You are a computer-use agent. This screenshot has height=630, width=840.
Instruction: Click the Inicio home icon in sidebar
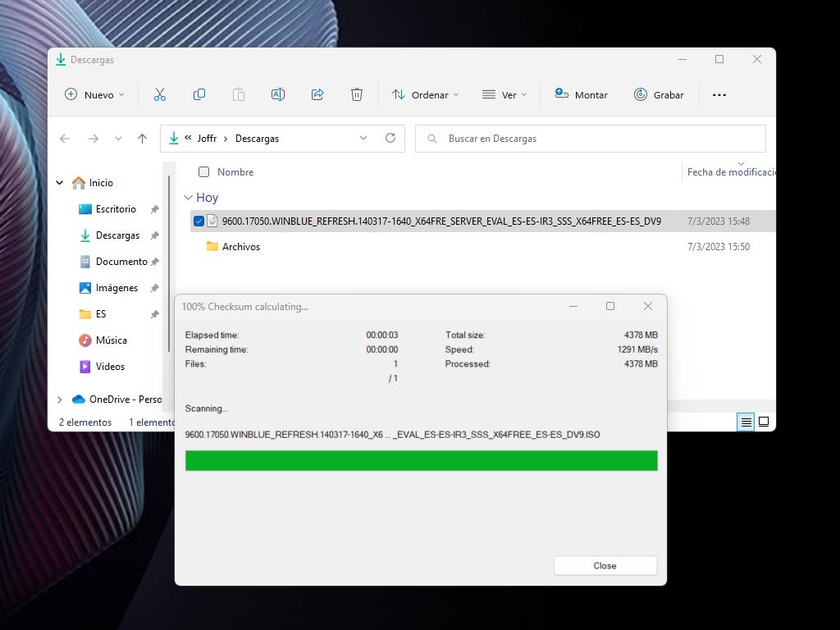click(78, 183)
